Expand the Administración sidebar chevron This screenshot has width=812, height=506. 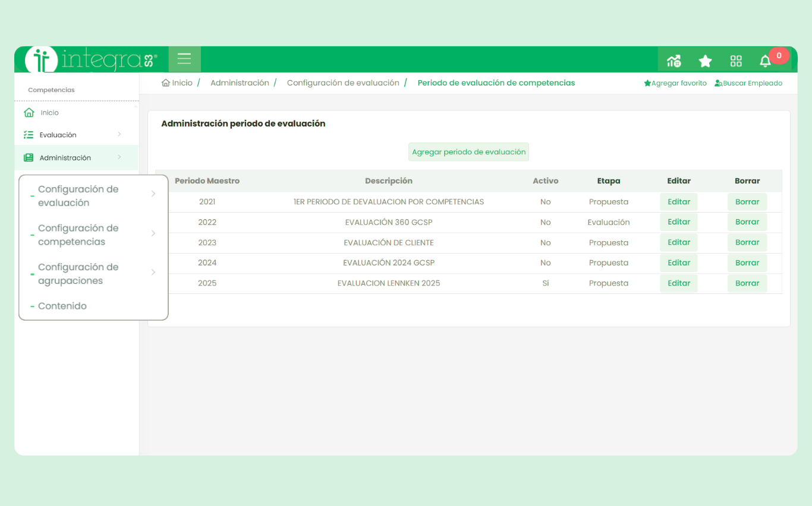pyautogui.click(x=119, y=157)
